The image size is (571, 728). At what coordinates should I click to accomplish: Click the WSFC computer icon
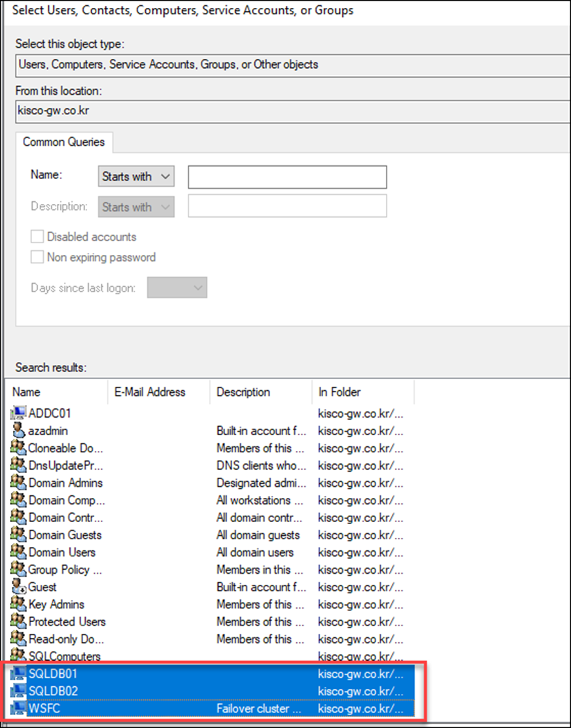click(x=18, y=708)
